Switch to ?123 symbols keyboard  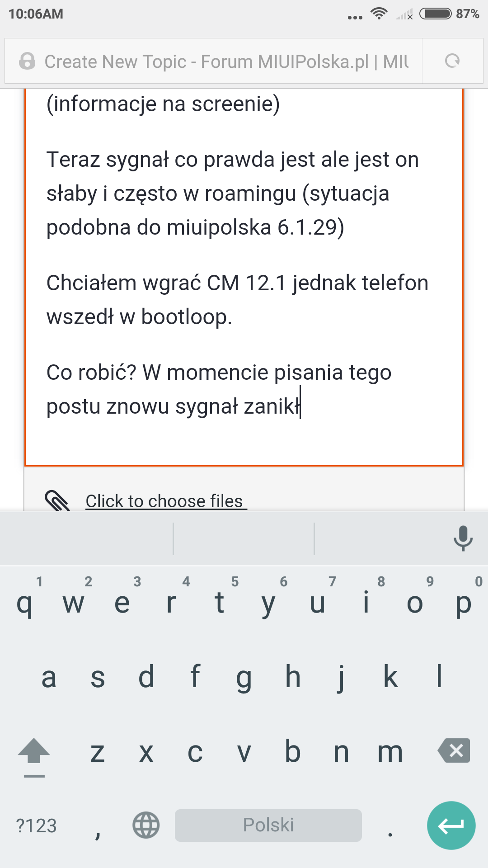pyautogui.click(x=36, y=826)
